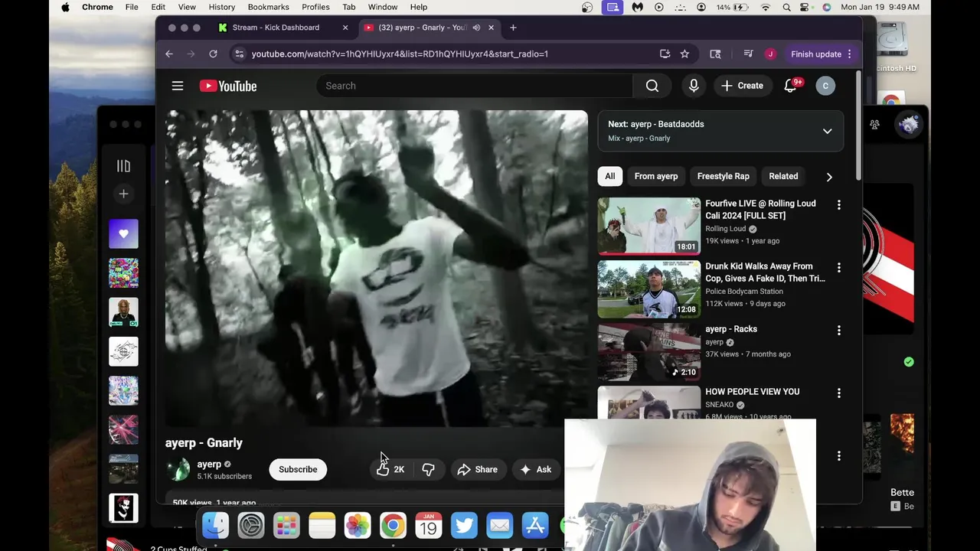Click the plus icon in the background app sidebar
This screenshot has width=980, height=551.
[123, 194]
